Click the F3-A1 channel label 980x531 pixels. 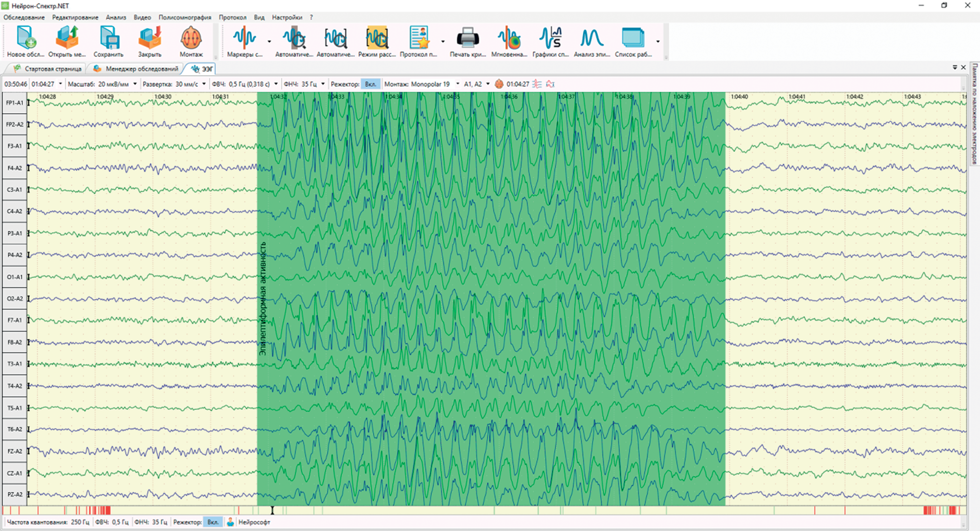[14, 146]
